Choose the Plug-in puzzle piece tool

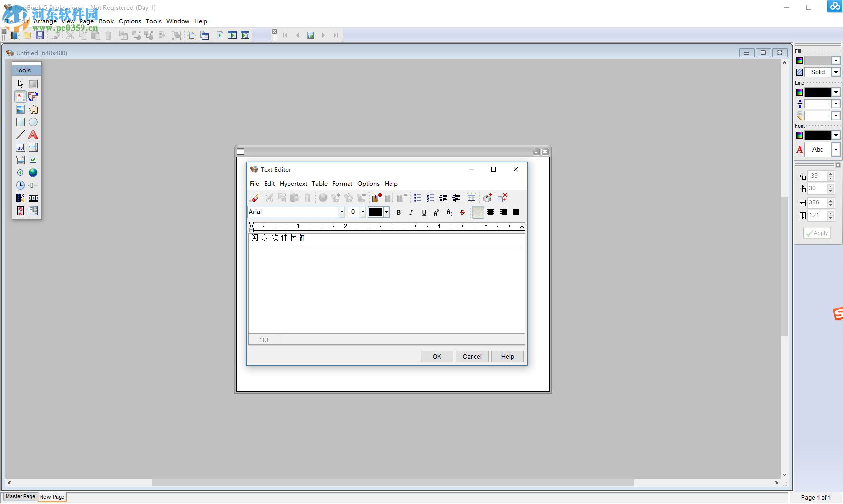(x=33, y=109)
